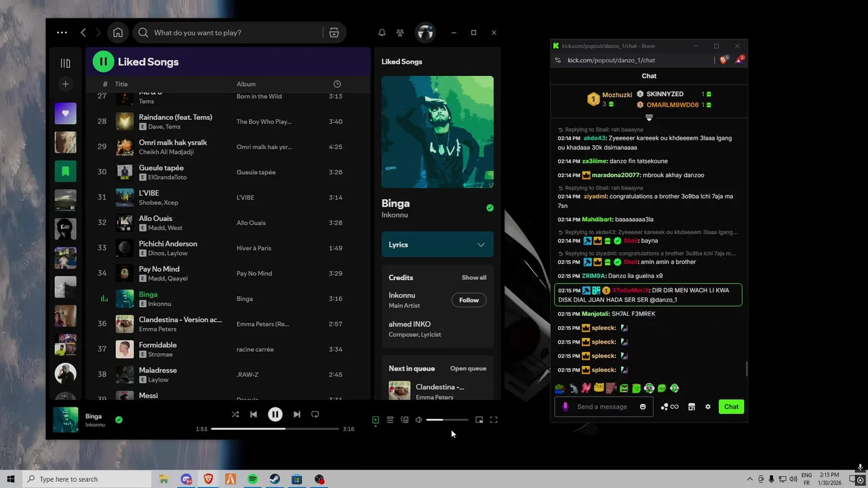Open Spotify from the Windows taskbar
Image resolution: width=868 pixels, height=488 pixels.
click(x=252, y=479)
